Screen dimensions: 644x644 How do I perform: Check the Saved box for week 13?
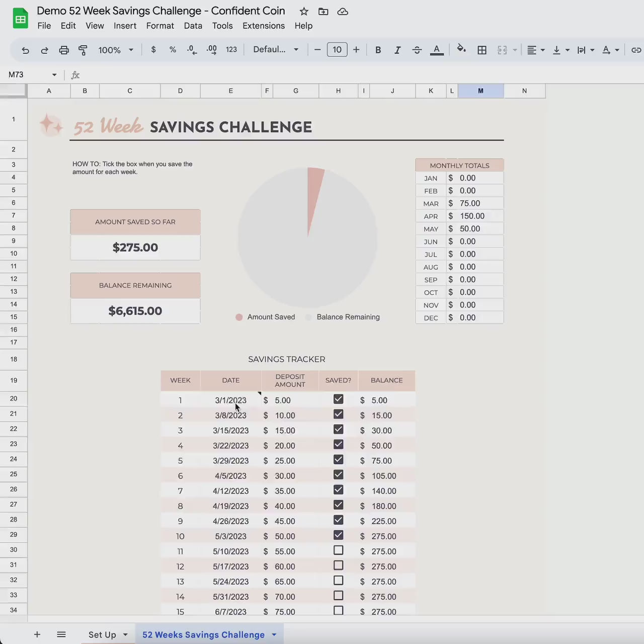tap(338, 581)
